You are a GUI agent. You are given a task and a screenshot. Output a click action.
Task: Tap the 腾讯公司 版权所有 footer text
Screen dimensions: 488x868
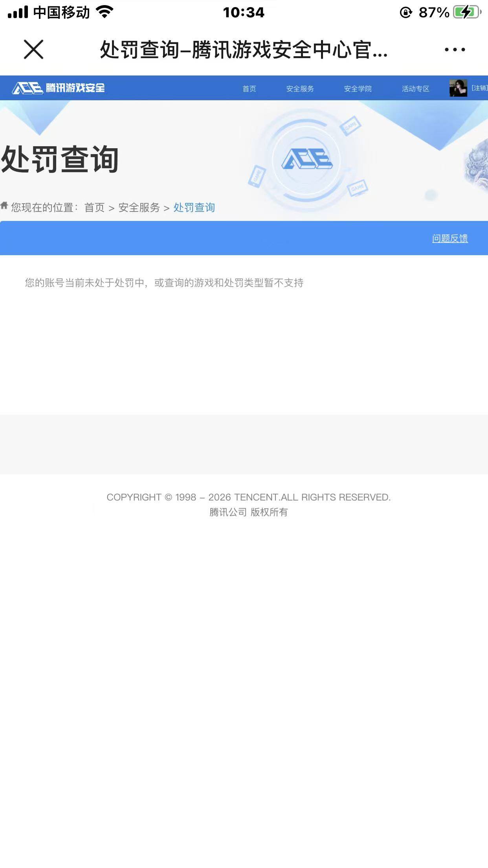[x=248, y=512]
